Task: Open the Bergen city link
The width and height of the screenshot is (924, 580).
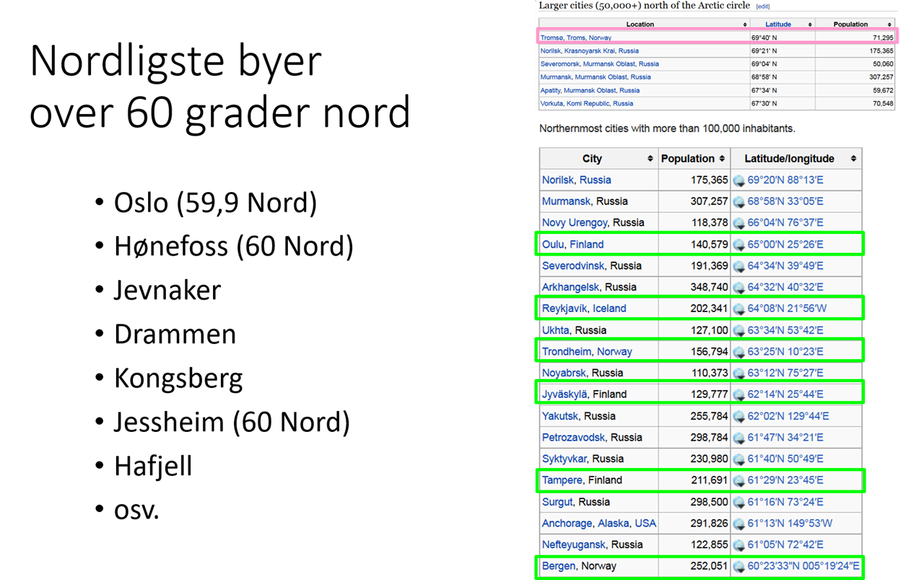Action: coord(559,566)
